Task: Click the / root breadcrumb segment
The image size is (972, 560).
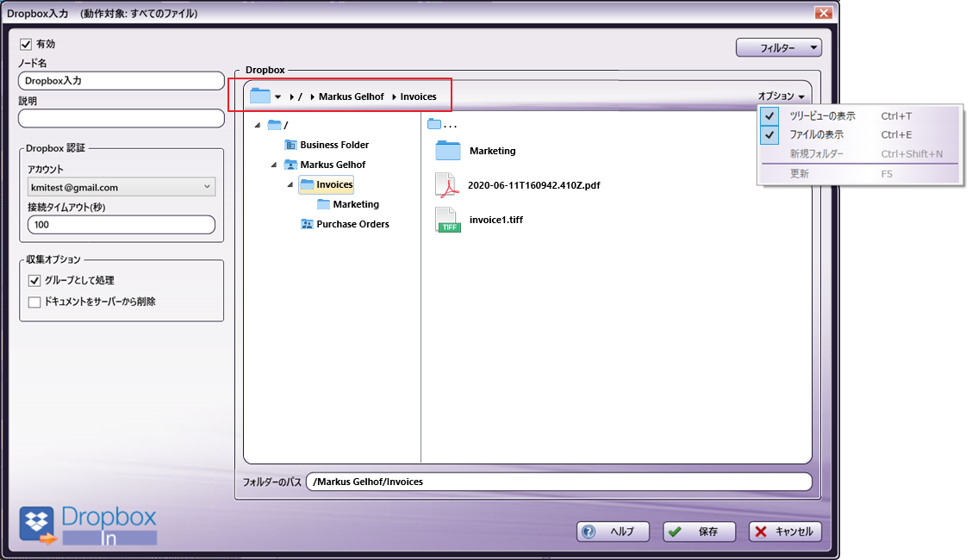Action: (x=300, y=96)
